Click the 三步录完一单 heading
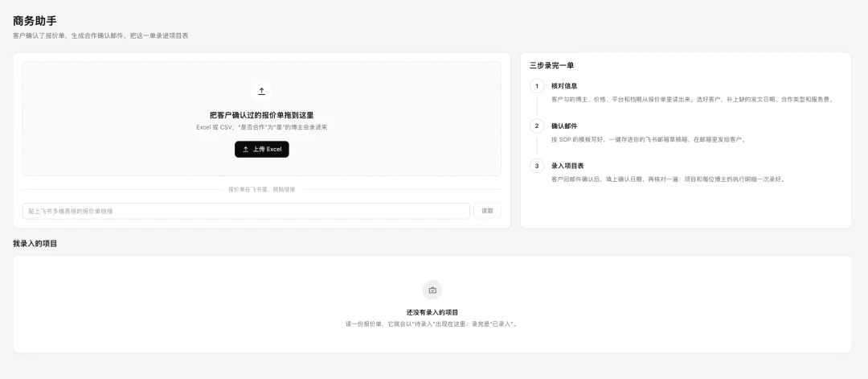Screen dimensions: 868x379 551,65
